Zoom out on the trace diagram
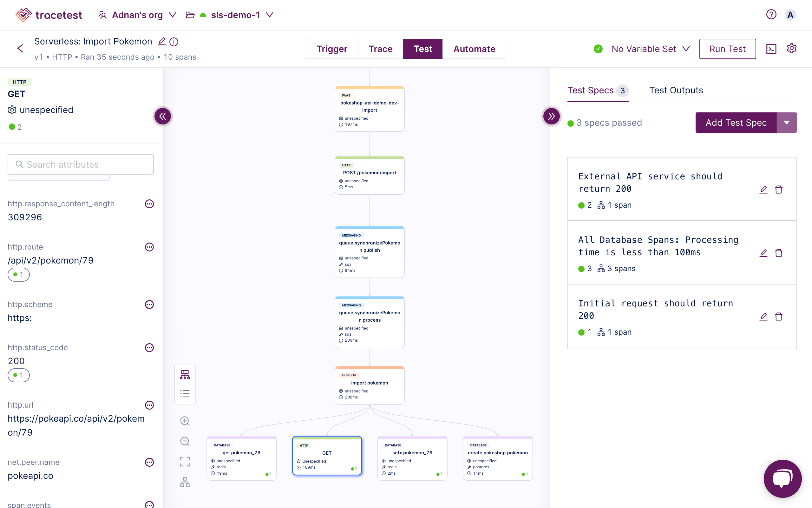Image resolution: width=812 pixels, height=508 pixels. (x=185, y=441)
